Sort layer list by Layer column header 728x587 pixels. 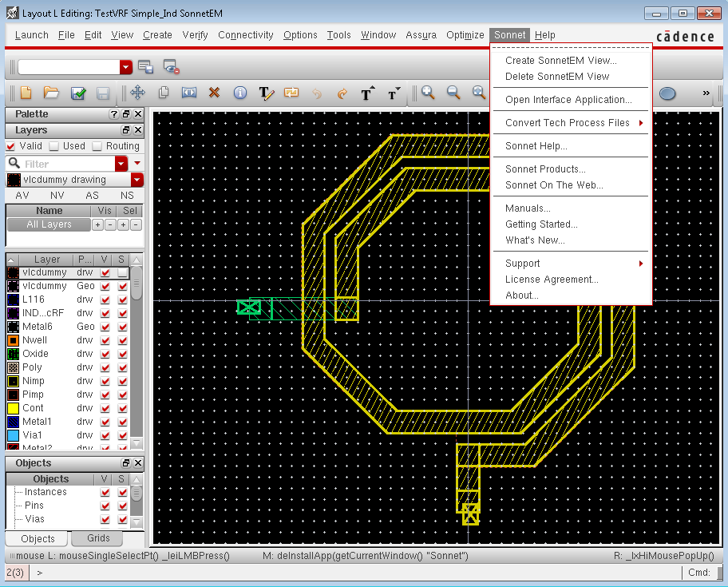(47, 259)
